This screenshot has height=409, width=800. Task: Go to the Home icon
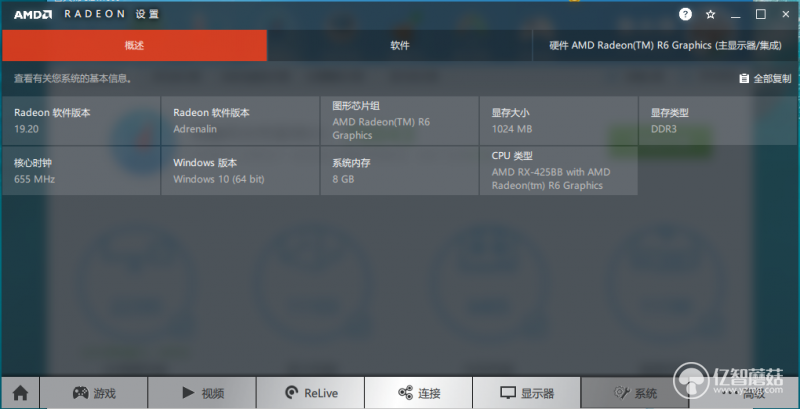(20, 393)
